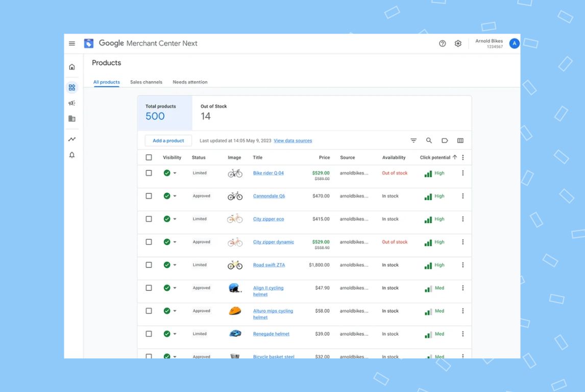Image resolution: width=585 pixels, height=392 pixels.
Task: Open more options for Road swift ZTA
Action: pos(463,265)
